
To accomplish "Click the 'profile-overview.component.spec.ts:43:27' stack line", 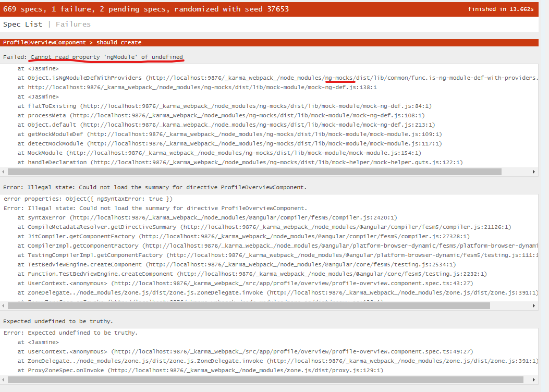I will (x=245, y=284).
